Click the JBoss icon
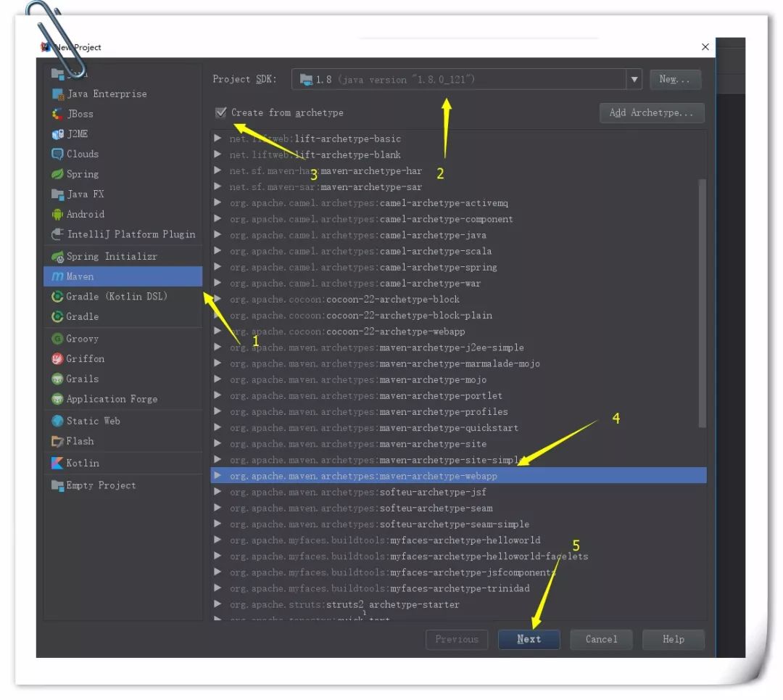Image resolution: width=783 pixels, height=700 pixels. point(57,114)
